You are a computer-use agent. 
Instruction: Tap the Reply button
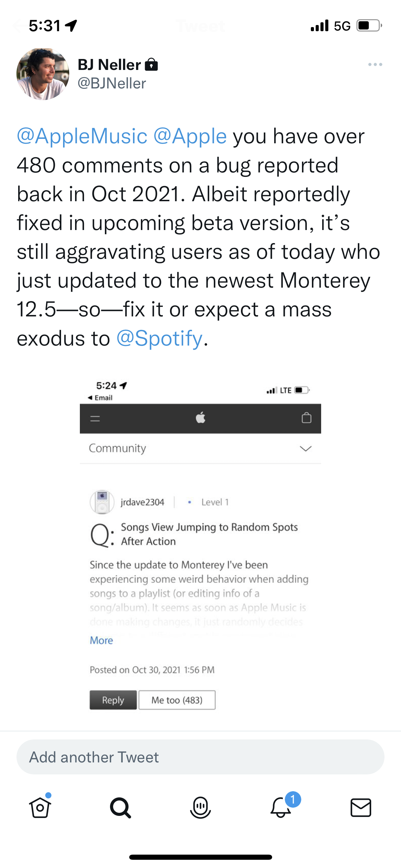click(113, 700)
